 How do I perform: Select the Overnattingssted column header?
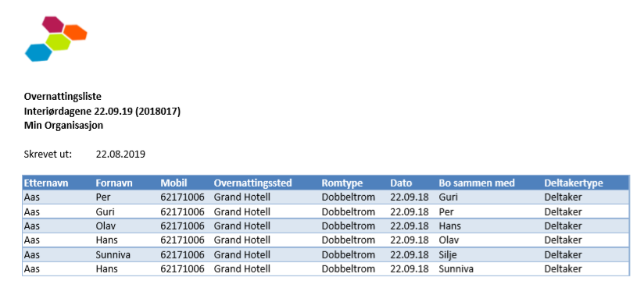pyautogui.click(x=252, y=183)
